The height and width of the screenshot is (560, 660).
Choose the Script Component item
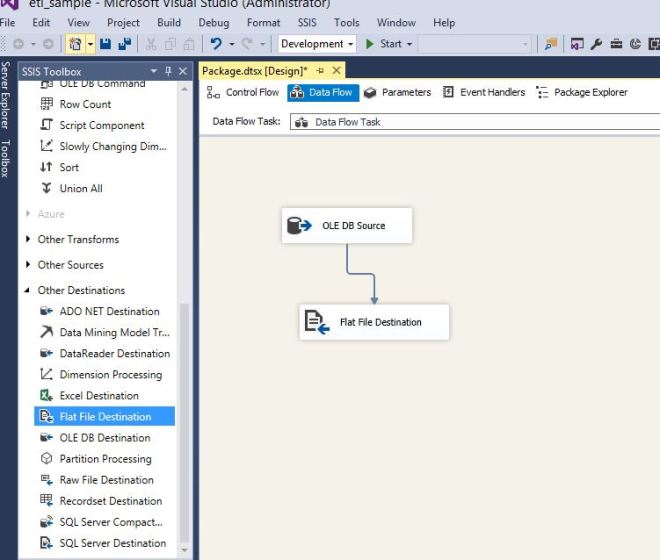click(101, 126)
